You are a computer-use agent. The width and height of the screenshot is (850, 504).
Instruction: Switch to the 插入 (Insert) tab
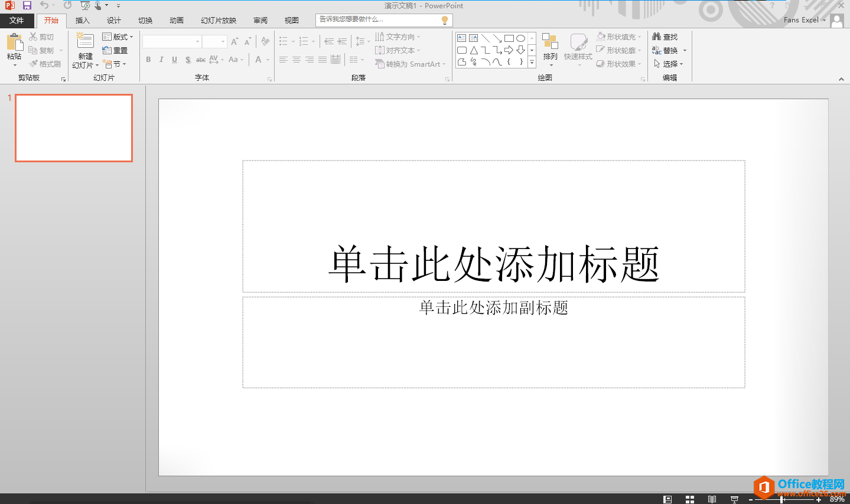[x=83, y=20]
